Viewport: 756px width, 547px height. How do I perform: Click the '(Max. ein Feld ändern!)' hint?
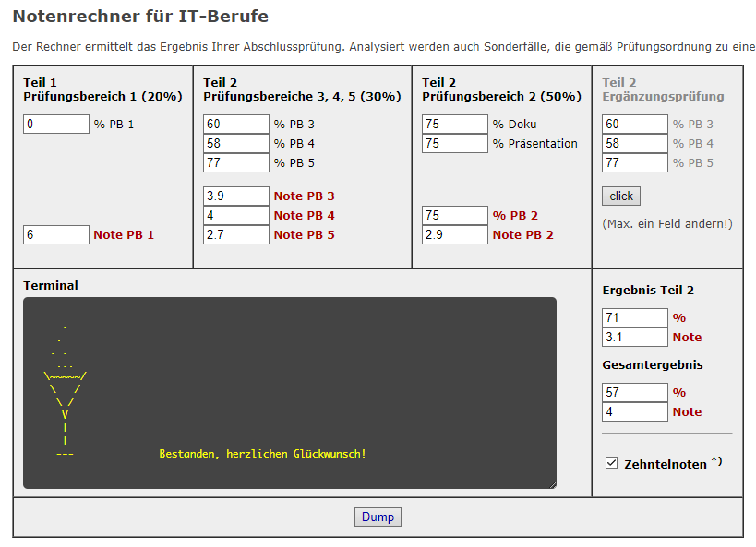(666, 223)
